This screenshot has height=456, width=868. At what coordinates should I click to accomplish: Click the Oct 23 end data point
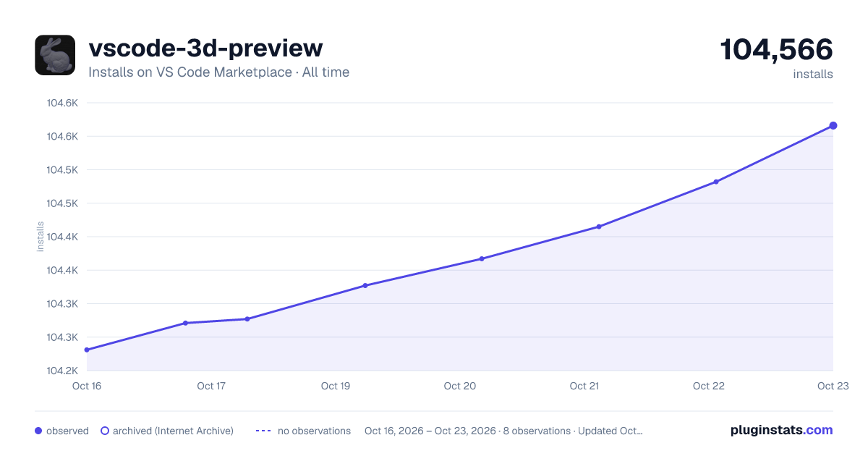click(x=833, y=126)
